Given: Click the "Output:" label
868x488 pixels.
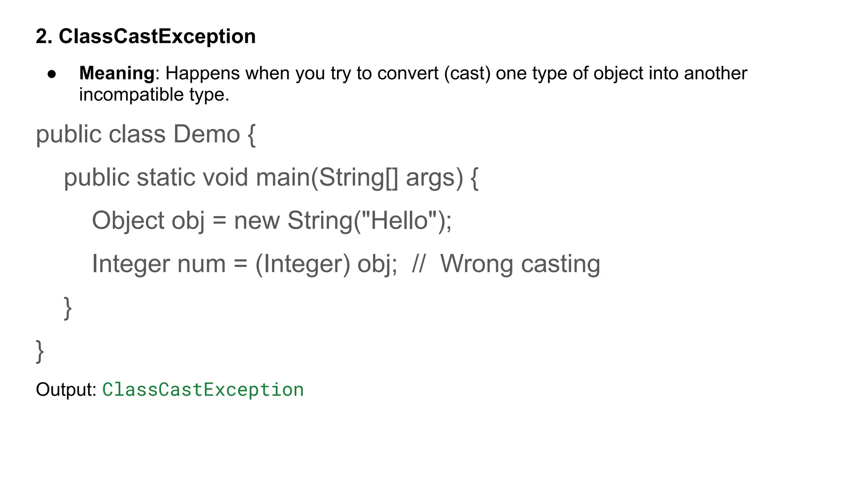Looking at the screenshot, I should pos(66,390).
